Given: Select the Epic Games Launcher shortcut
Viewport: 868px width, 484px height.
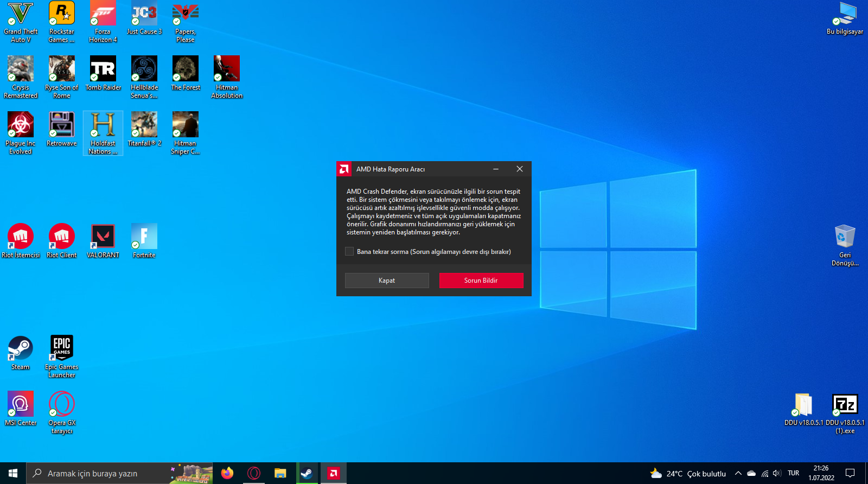Looking at the screenshot, I should [62, 357].
